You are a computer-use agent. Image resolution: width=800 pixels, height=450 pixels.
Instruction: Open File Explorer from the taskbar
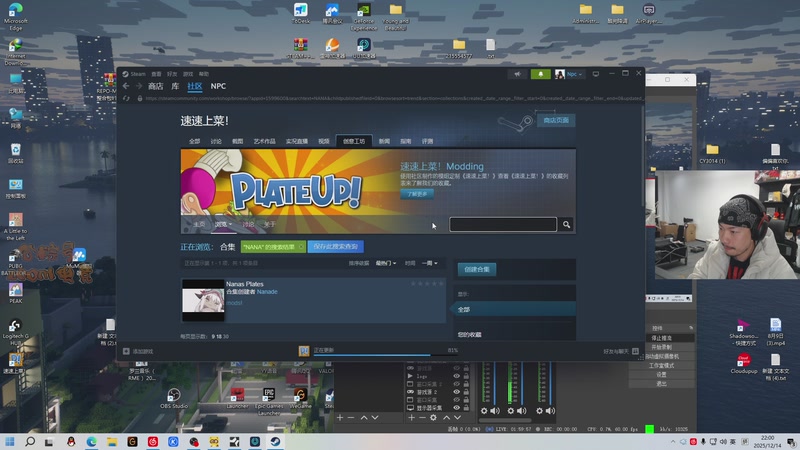tap(112, 441)
